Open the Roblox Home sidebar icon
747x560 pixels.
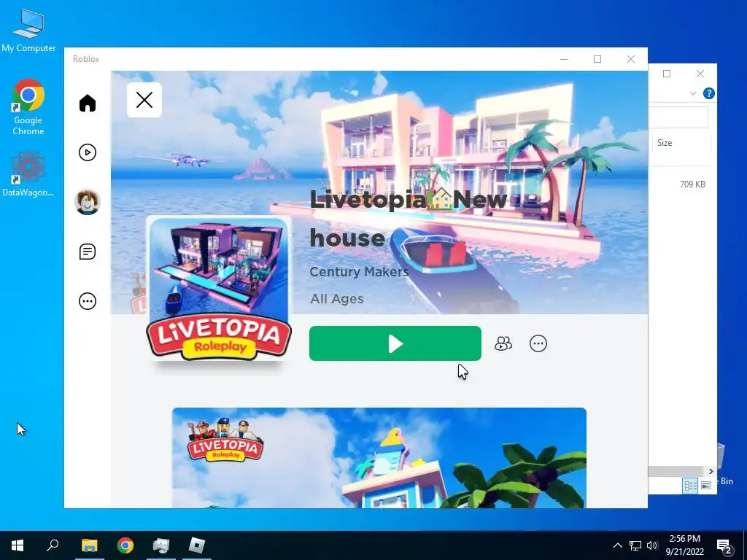tap(88, 103)
